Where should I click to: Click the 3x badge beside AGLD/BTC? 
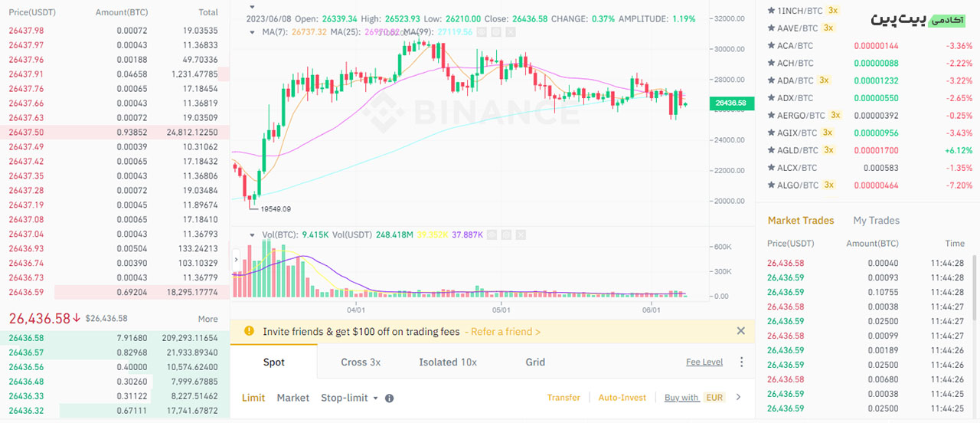tap(829, 150)
